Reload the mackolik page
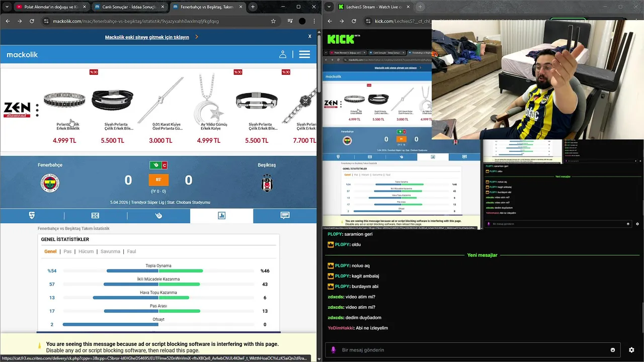The height and width of the screenshot is (362, 644). [x=32, y=21]
